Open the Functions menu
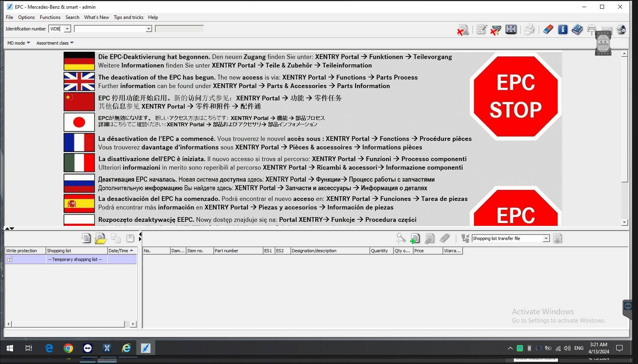The width and height of the screenshot is (638, 364). coord(50,17)
